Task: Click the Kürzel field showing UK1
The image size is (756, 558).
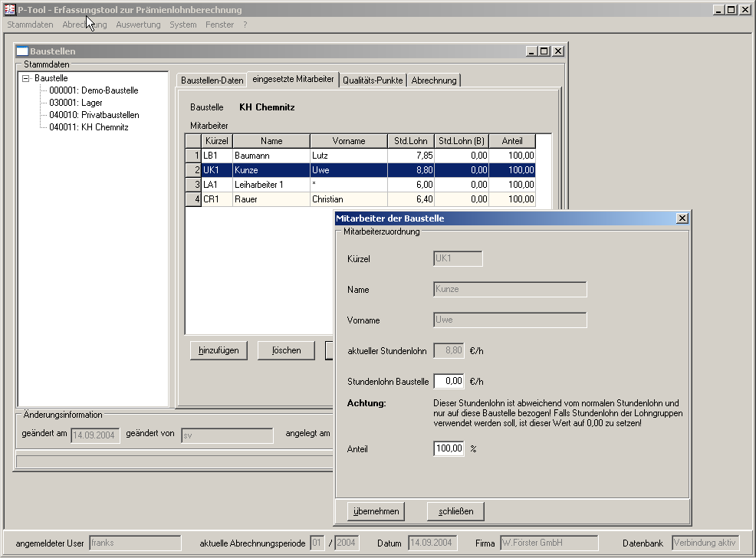Action: [x=458, y=258]
